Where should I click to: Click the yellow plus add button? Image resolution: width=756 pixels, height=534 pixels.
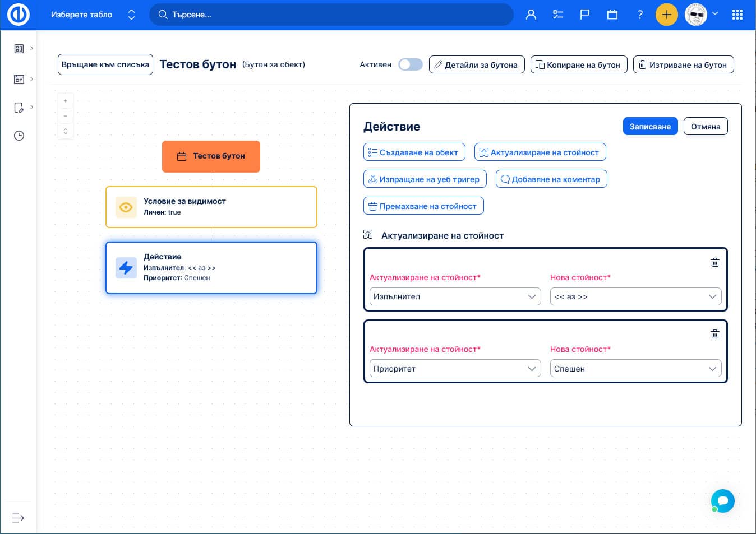(x=666, y=15)
